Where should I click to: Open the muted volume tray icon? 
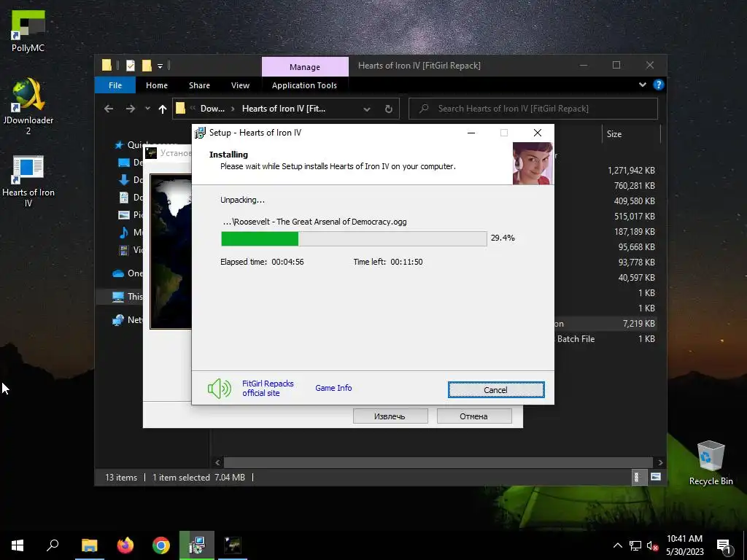click(653, 545)
